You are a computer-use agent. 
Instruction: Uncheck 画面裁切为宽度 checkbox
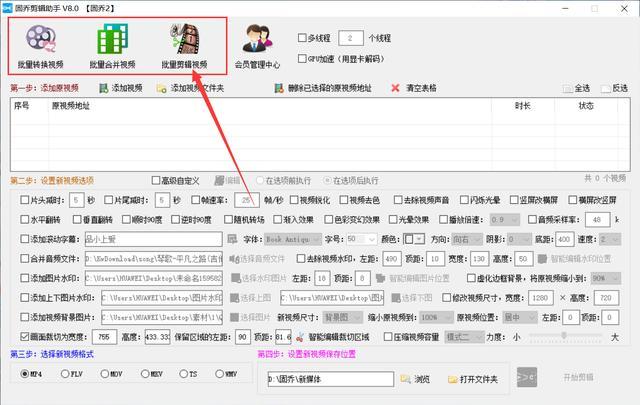24,337
